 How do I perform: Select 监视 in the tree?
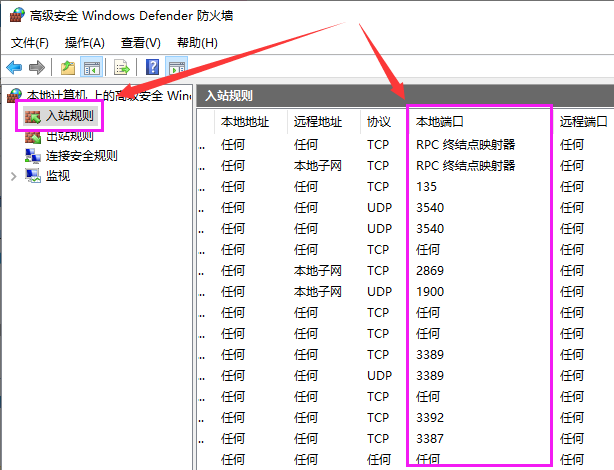tap(58, 175)
